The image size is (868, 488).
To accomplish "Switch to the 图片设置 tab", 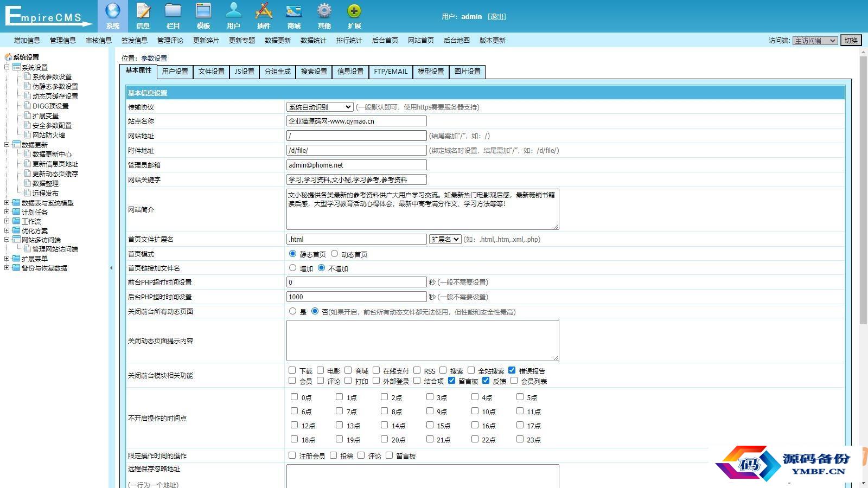I will 467,72.
